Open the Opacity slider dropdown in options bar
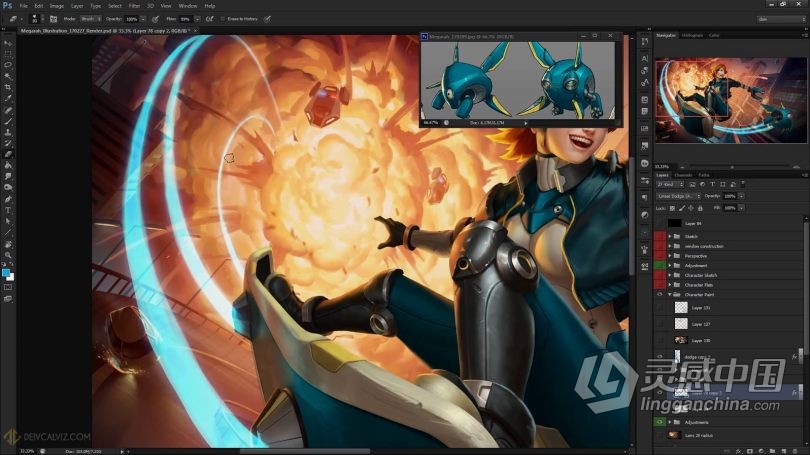 click(143, 19)
